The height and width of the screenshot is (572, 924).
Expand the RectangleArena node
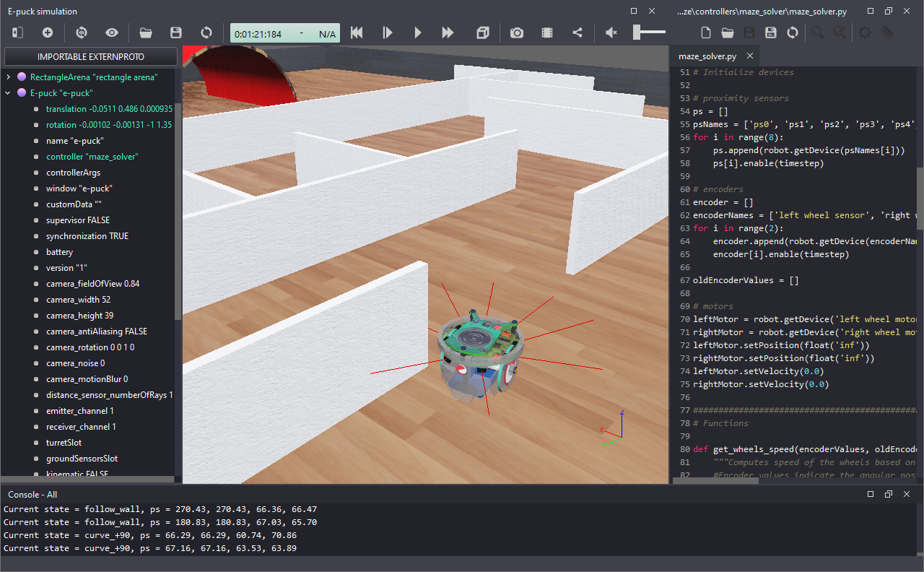click(8, 77)
